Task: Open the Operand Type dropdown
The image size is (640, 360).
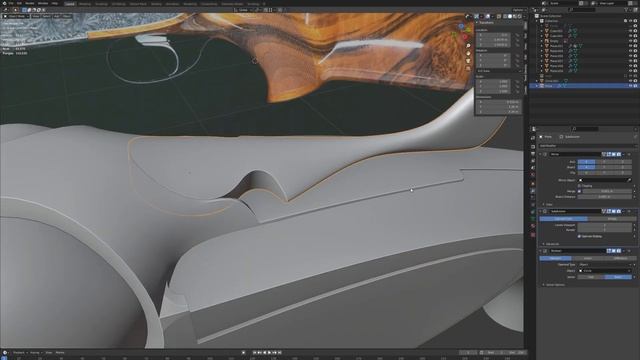Action: click(x=605, y=264)
